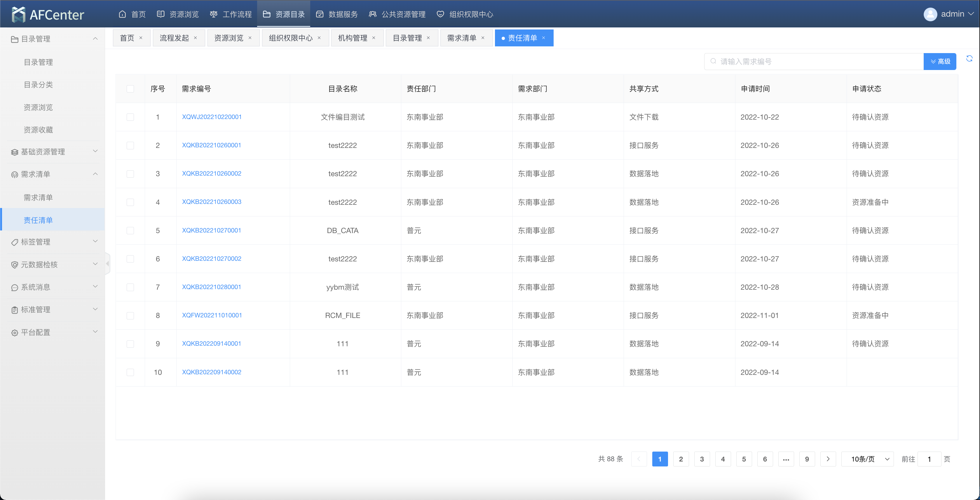Open the 数据服务 top navigation menu
Viewport: 980px width, 500px height.
[337, 15]
